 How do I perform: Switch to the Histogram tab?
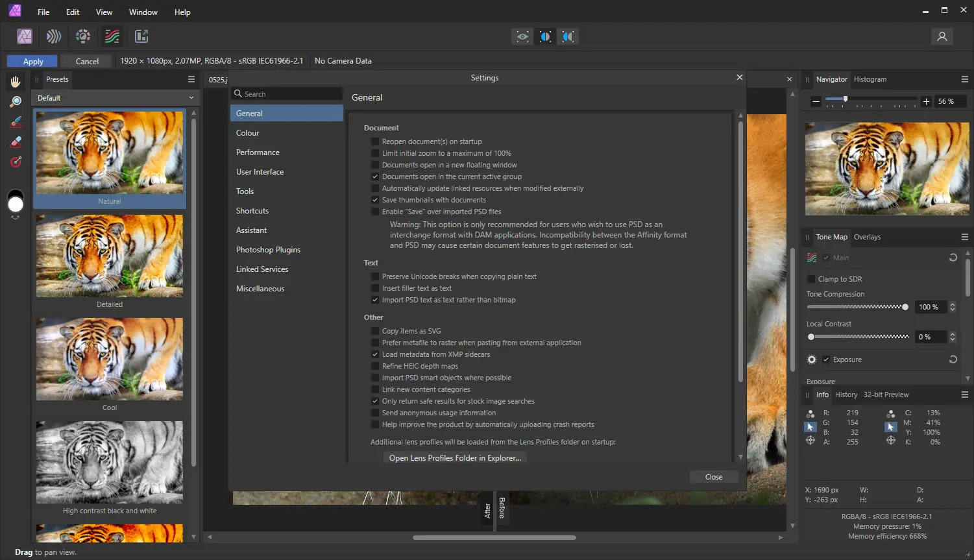point(870,79)
